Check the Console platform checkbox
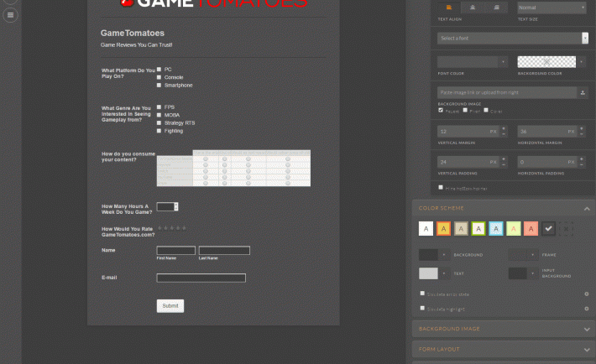The width and height of the screenshot is (596, 364). (159, 77)
